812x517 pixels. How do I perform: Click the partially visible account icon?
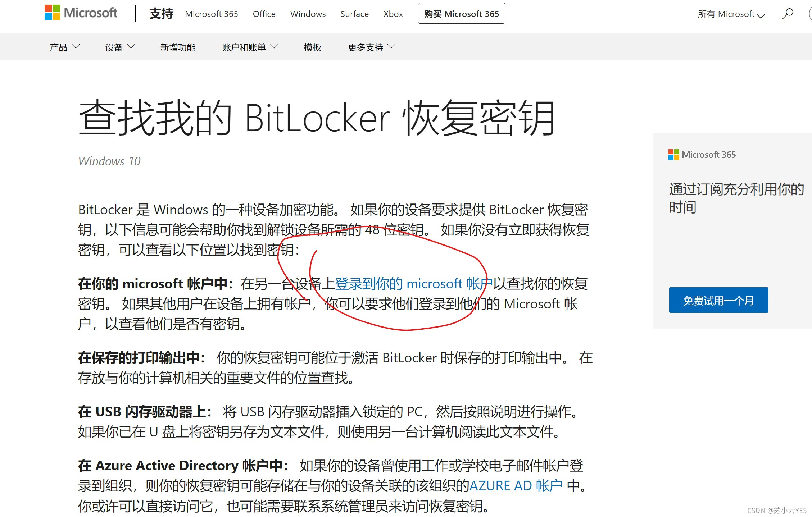coord(810,14)
